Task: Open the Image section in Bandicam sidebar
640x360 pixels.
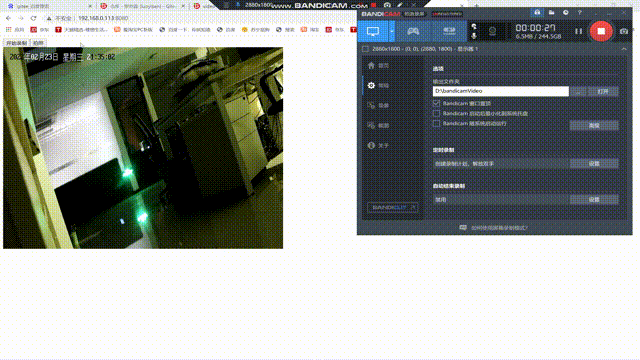Action: 378,125
